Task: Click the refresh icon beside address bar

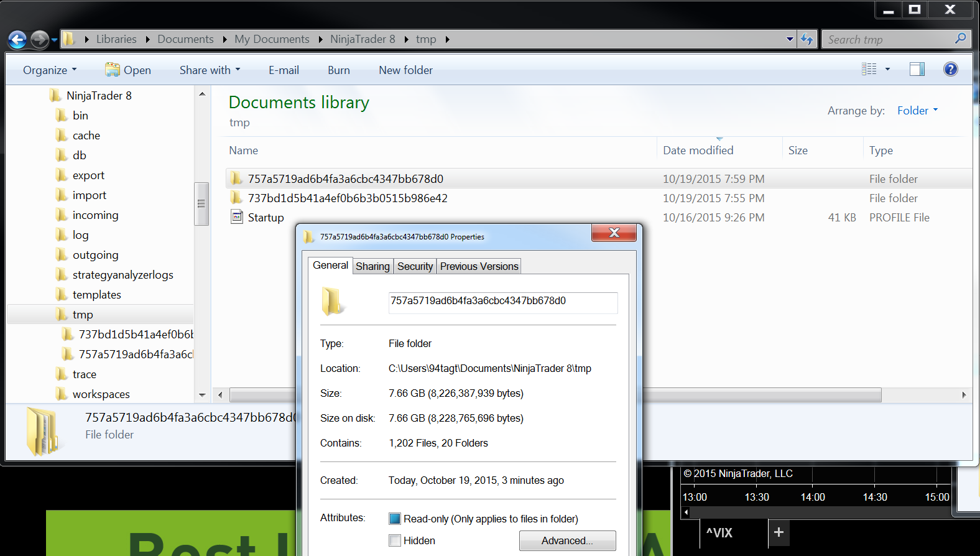Action: tap(807, 39)
